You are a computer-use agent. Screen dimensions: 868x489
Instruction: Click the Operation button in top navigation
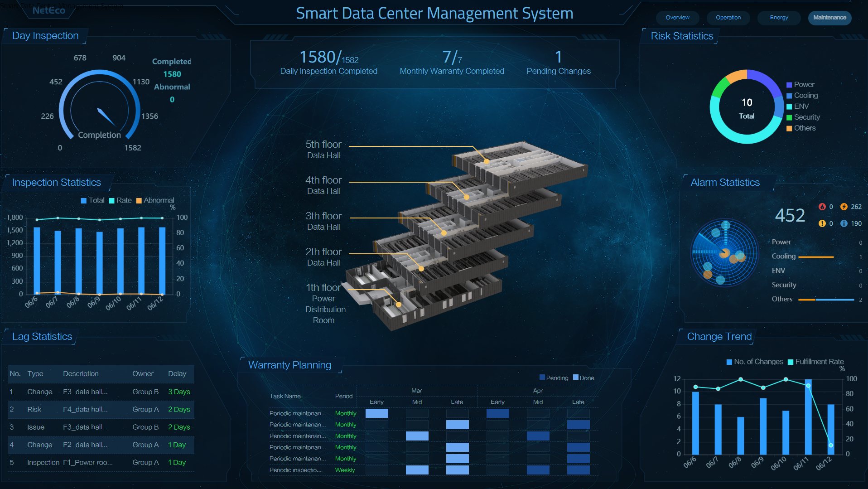click(x=728, y=18)
